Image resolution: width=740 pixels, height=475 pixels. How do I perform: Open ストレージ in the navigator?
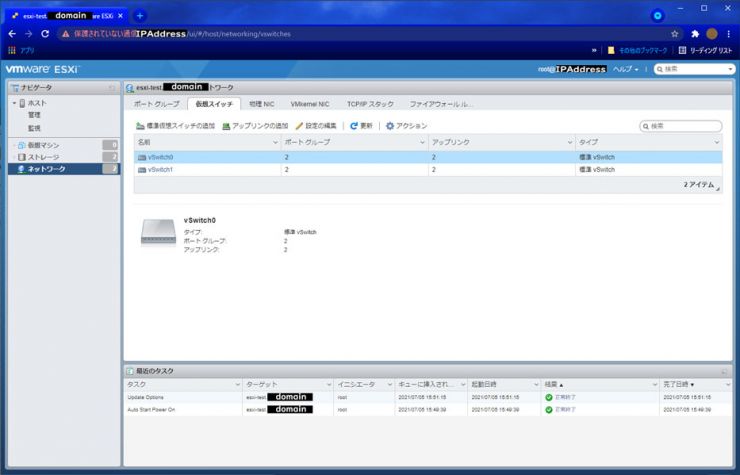43,157
